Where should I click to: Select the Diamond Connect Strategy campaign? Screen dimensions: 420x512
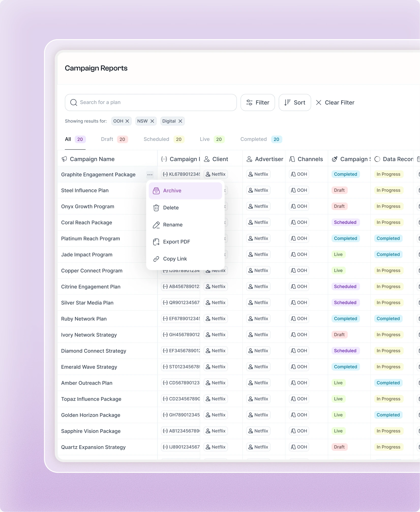(x=94, y=351)
